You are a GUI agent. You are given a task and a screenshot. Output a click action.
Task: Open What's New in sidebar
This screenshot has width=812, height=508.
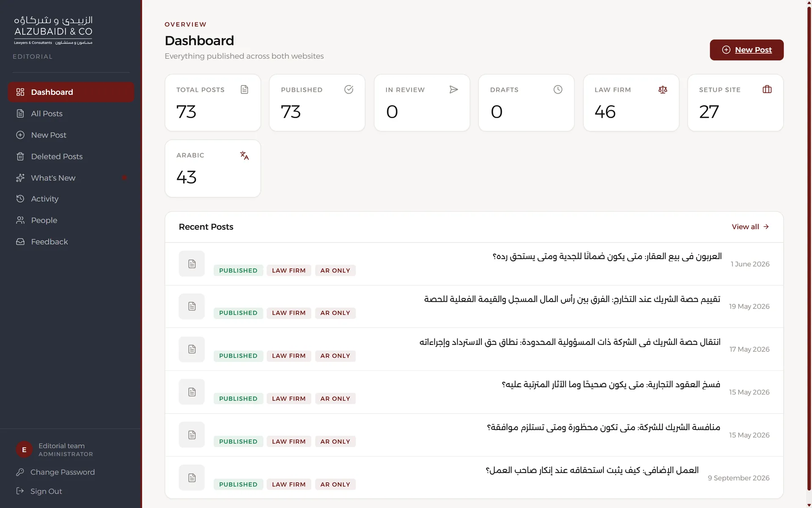click(71, 178)
